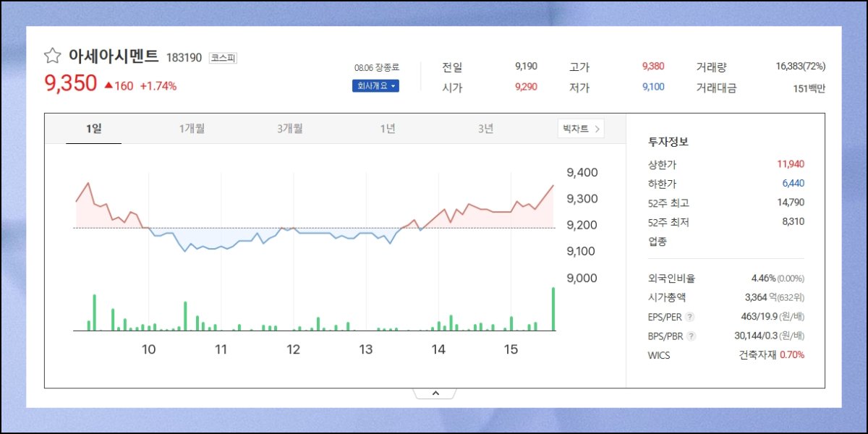Click the 업종 label
This screenshot has height=434, width=868.
[658, 242]
